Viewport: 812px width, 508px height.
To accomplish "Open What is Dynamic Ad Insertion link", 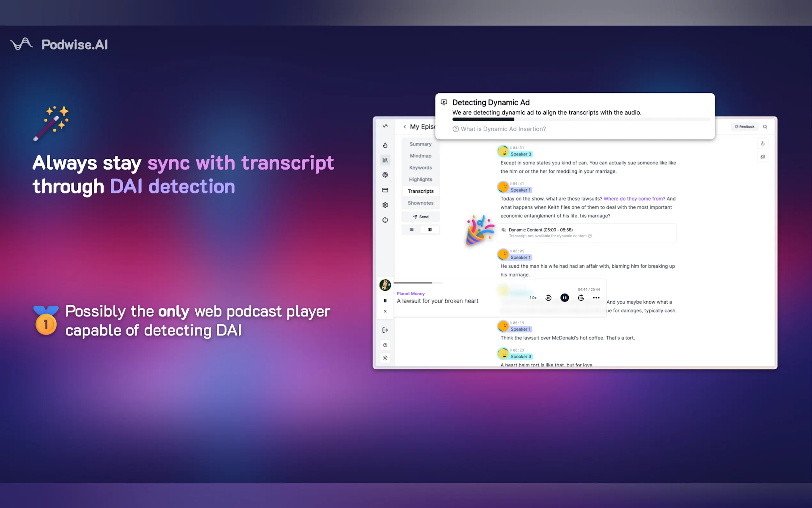I will click(503, 129).
